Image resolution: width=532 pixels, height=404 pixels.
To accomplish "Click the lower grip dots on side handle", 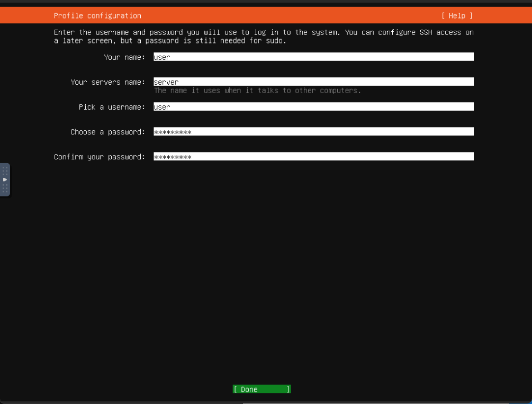I will tap(5, 188).
